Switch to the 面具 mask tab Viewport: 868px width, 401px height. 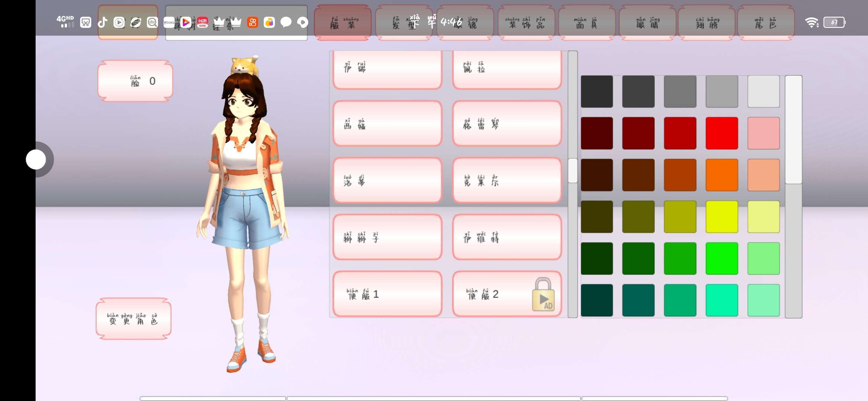[x=586, y=23]
